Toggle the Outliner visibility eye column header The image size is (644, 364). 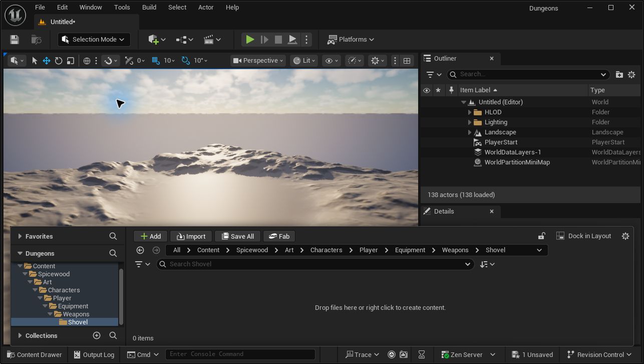(427, 90)
